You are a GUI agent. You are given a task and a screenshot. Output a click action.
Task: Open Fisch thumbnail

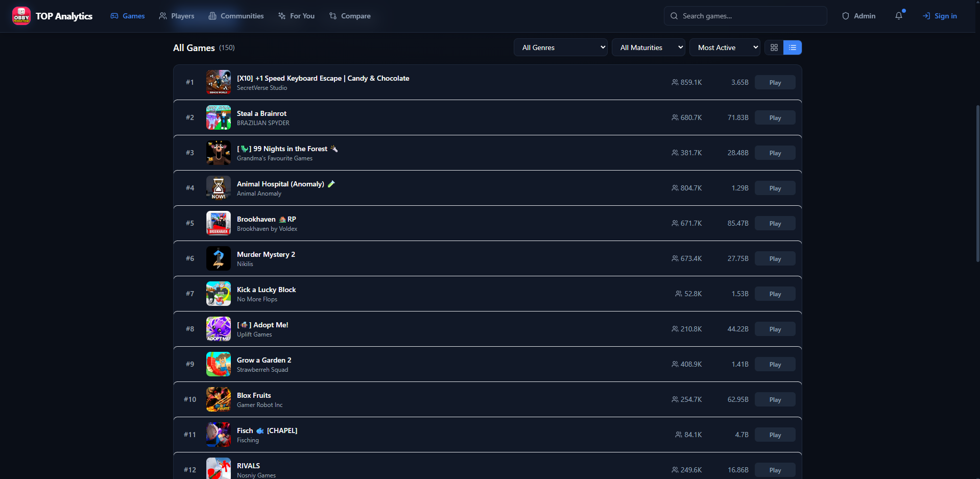pyautogui.click(x=219, y=435)
